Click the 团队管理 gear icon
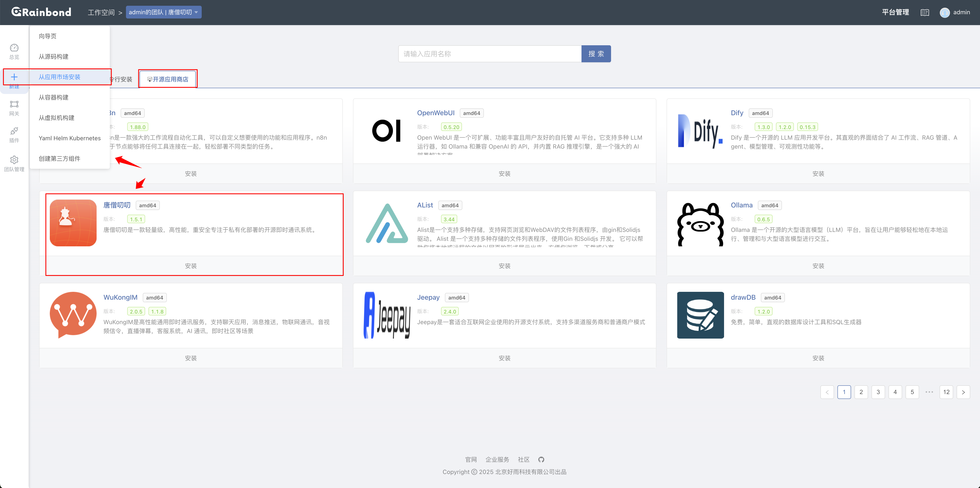 click(14, 160)
